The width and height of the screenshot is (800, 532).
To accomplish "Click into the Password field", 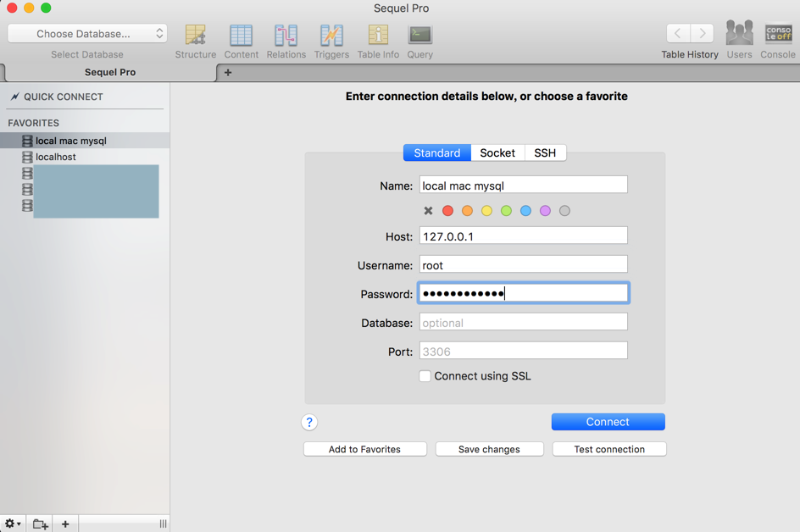I will [524, 293].
